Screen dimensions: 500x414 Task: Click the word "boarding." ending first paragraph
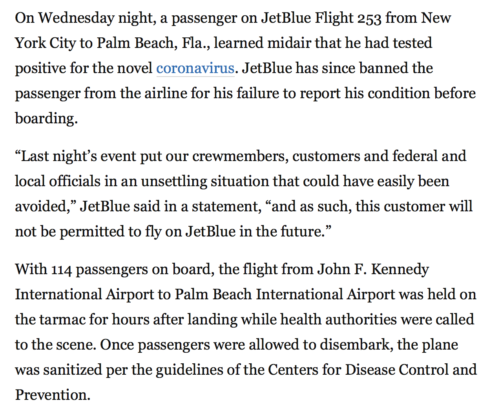tap(46, 118)
